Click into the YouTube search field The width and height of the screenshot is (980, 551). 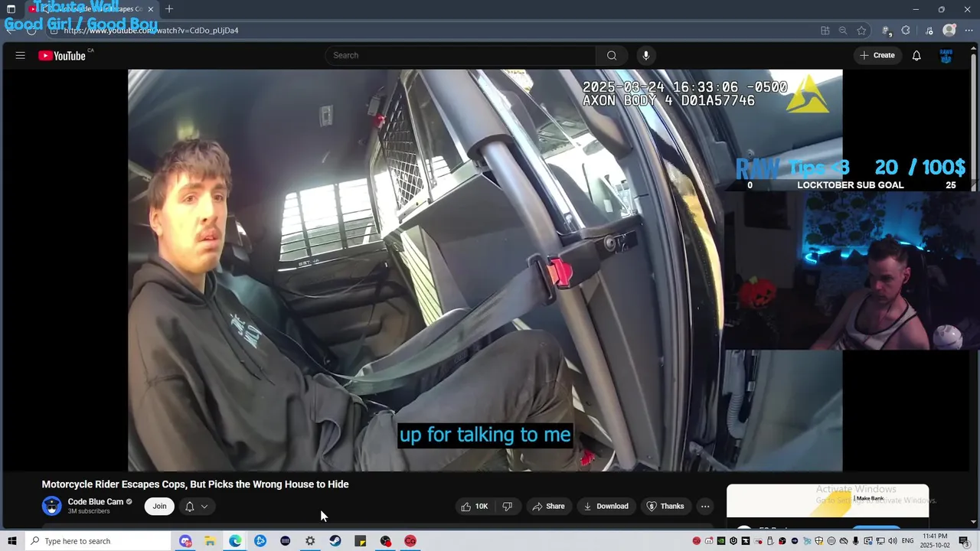pyautogui.click(x=460, y=55)
